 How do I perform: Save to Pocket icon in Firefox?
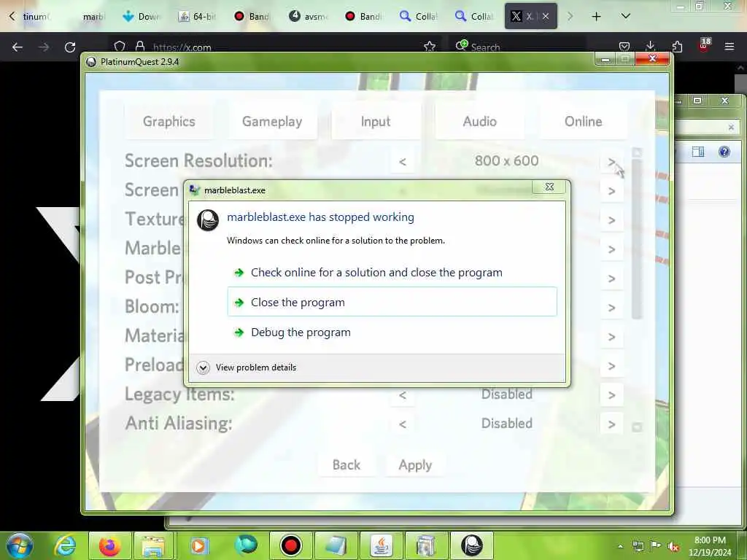coord(624,47)
